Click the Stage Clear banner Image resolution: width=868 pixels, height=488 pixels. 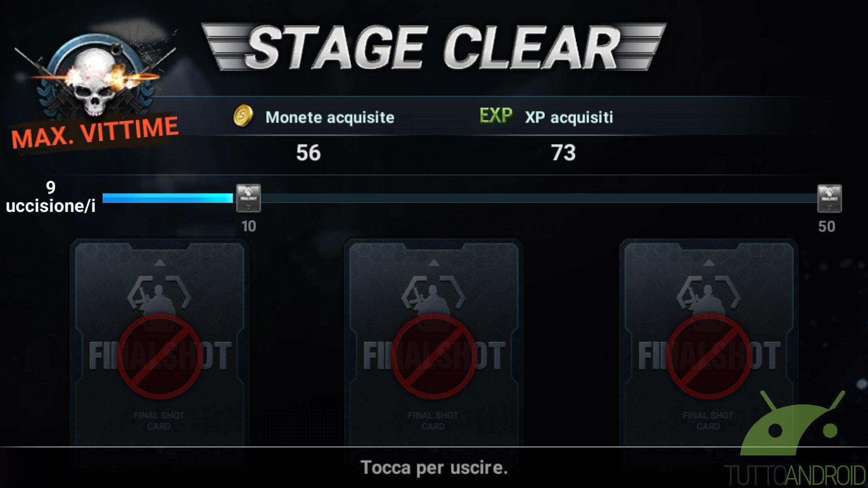[434, 47]
